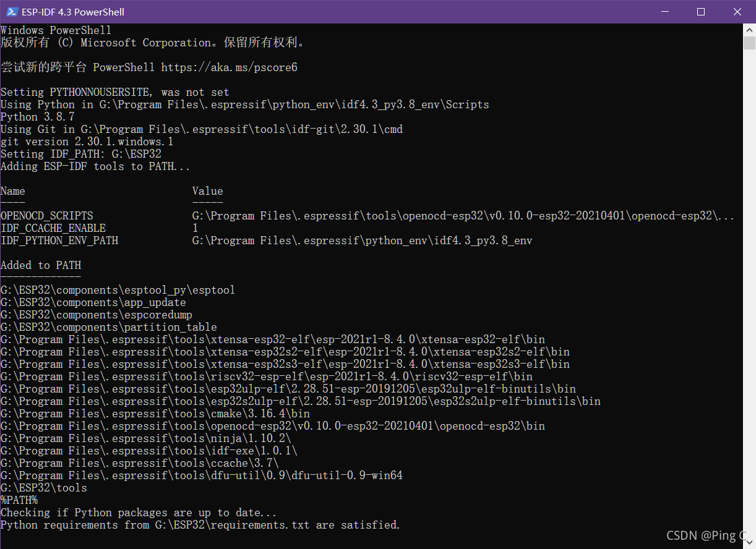Click the idf-exe\1.0.1 path line
The height and width of the screenshot is (549, 756).
(149, 451)
